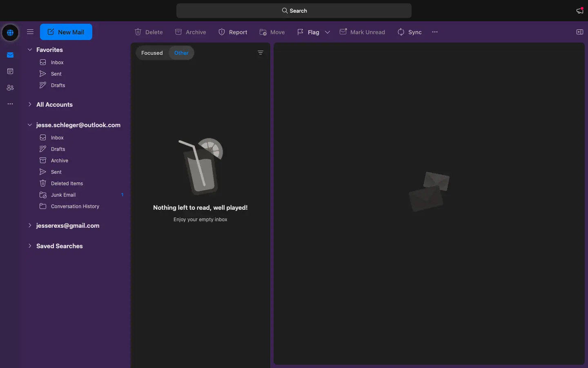
Task: Expand the All Accounts section
Action: point(30,105)
